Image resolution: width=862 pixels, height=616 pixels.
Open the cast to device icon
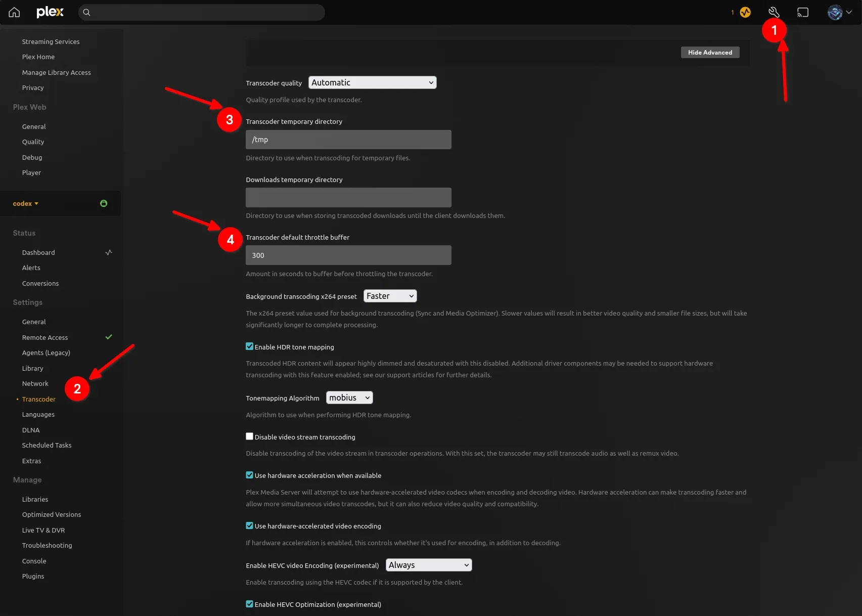tap(803, 12)
